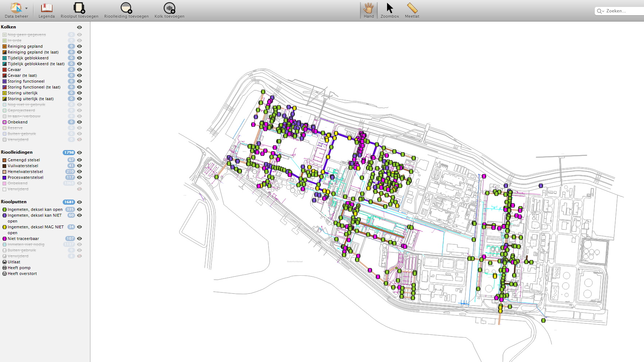Click the Proceswaterstelsel count badge 117
Screen dimensions: 644x362
(70, 177)
